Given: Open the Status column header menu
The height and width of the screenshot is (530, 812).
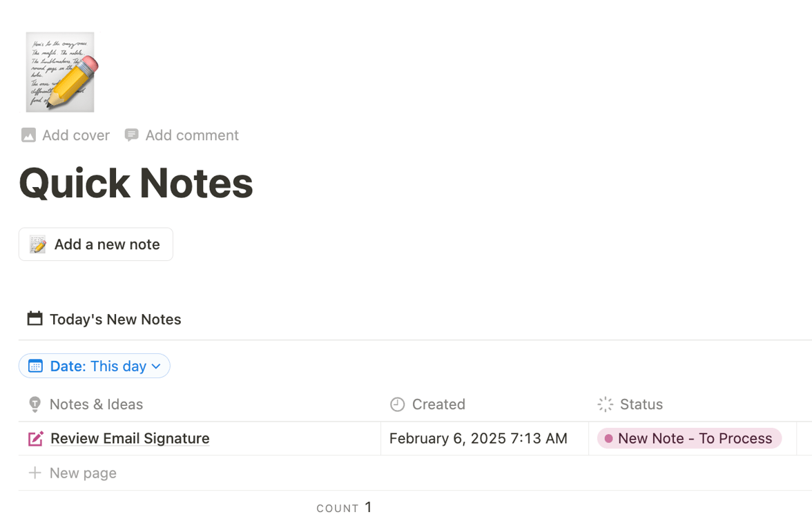Looking at the screenshot, I should (x=641, y=404).
